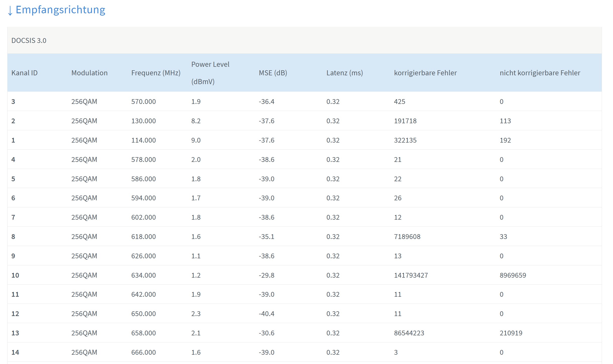Click the Kanal ID column header

(24, 73)
